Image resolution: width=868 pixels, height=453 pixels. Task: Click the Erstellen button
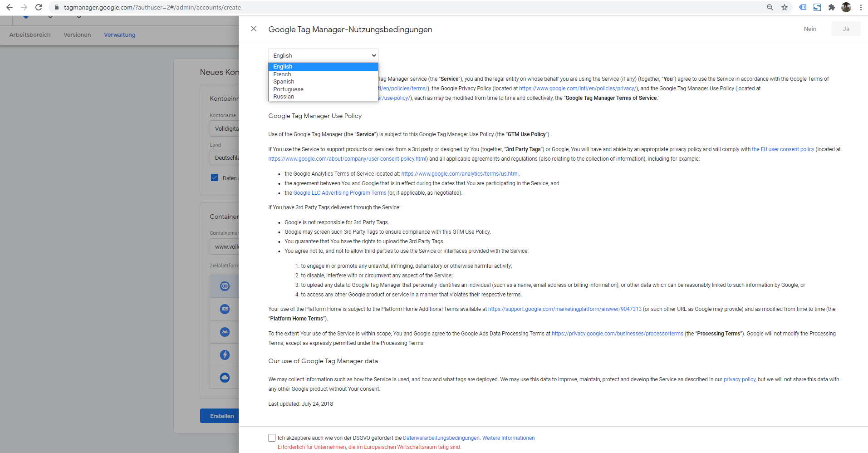(x=220, y=416)
